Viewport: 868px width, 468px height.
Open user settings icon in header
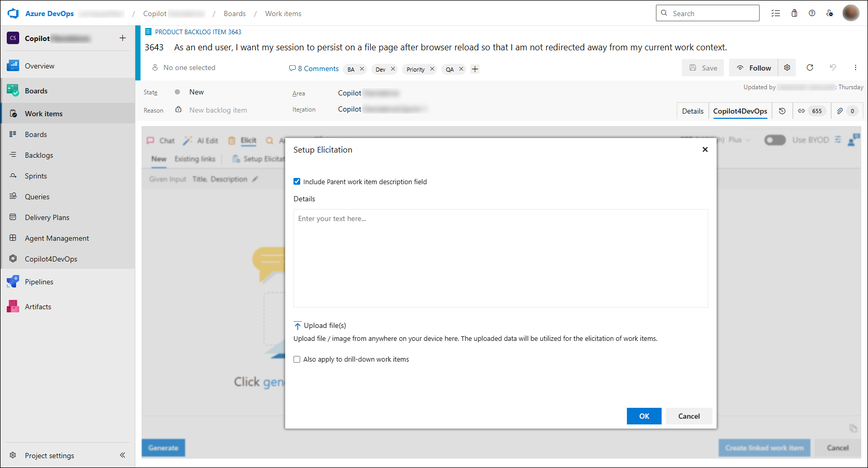[x=830, y=13]
